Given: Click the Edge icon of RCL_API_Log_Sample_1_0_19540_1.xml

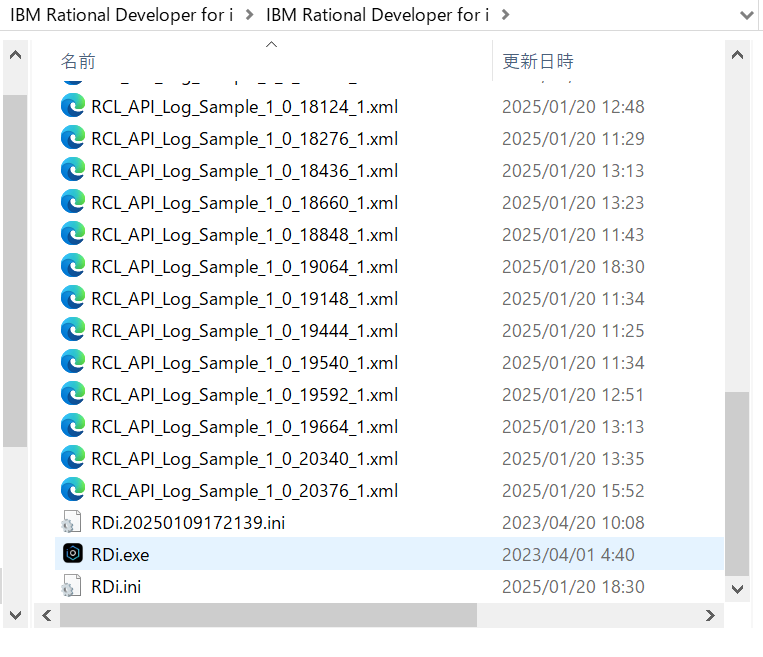Looking at the screenshot, I should pyautogui.click(x=73, y=362).
